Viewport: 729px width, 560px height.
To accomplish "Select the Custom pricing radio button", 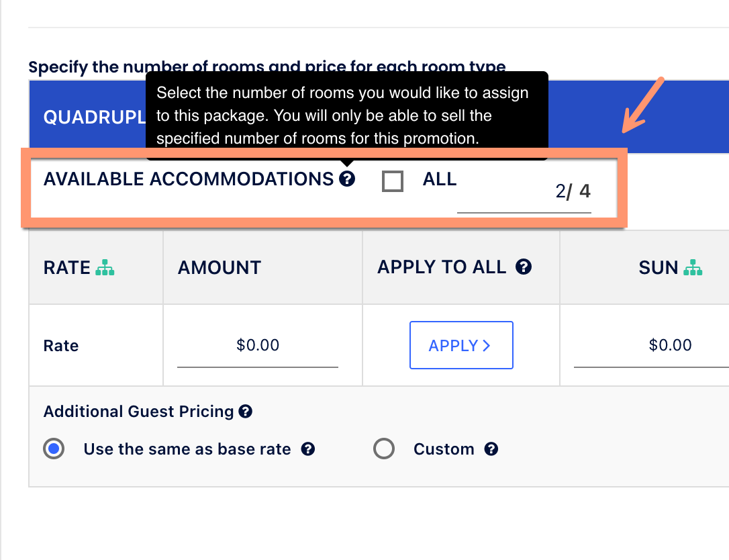I will (383, 449).
